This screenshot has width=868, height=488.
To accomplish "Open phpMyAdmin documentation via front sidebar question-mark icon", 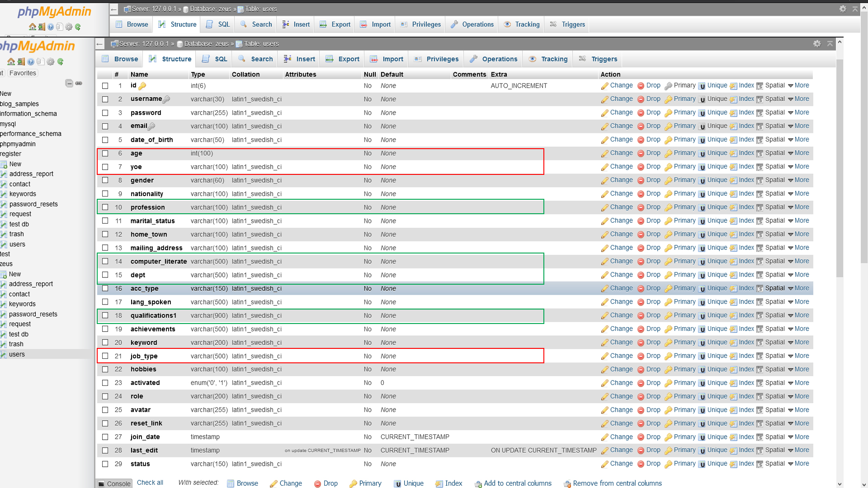I will pos(31,62).
